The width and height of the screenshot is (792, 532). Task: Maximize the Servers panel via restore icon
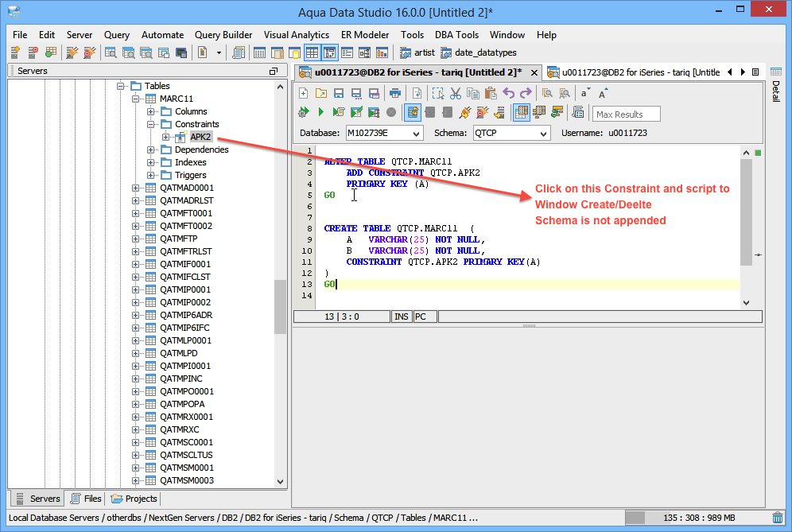click(x=274, y=72)
